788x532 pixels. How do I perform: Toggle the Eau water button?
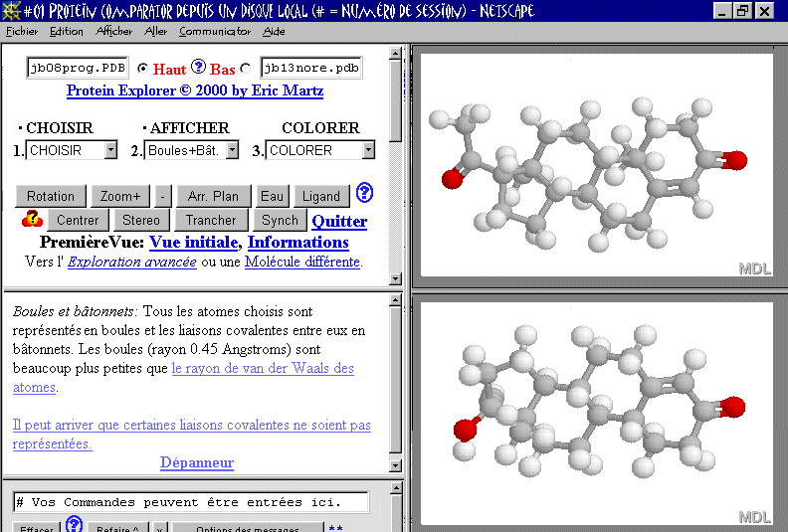point(273,196)
